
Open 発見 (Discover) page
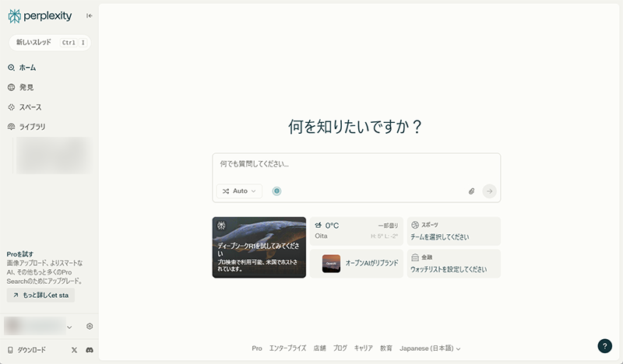click(x=26, y=87)
